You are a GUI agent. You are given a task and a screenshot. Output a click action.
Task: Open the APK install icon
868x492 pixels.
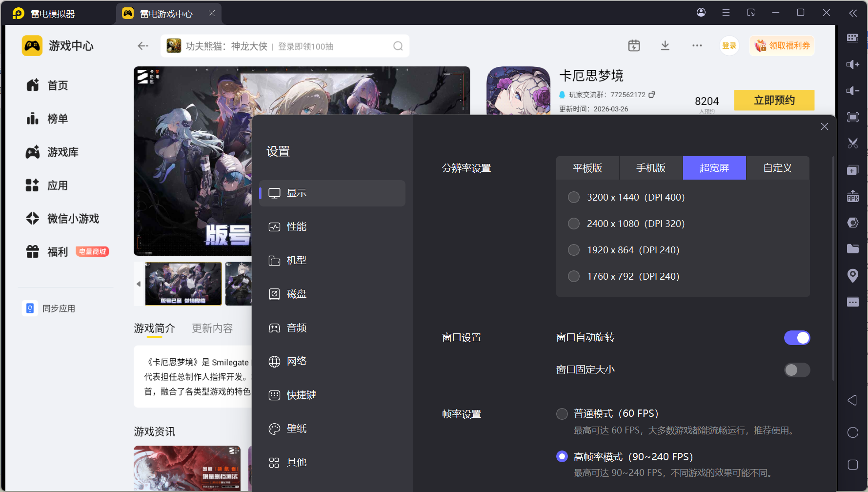coord(852,196)
